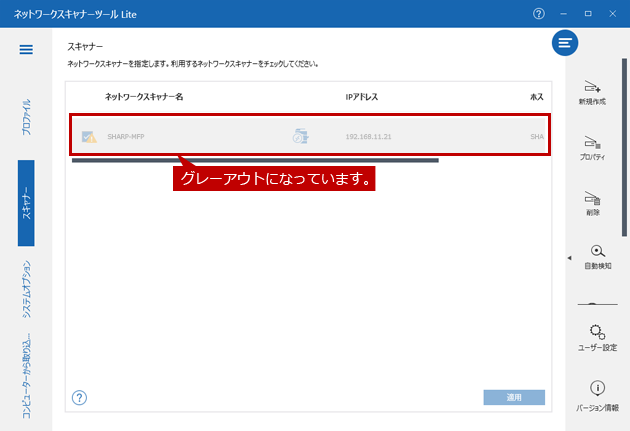
Task: Open scanner プロパティ
Action: pos(592,148)
